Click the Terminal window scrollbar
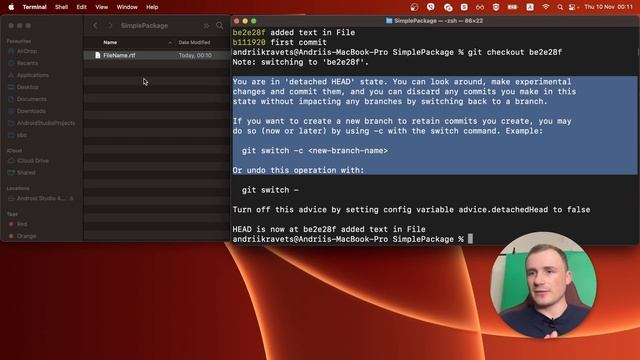This screenshot has height=360, width=640. click(638, 53)
